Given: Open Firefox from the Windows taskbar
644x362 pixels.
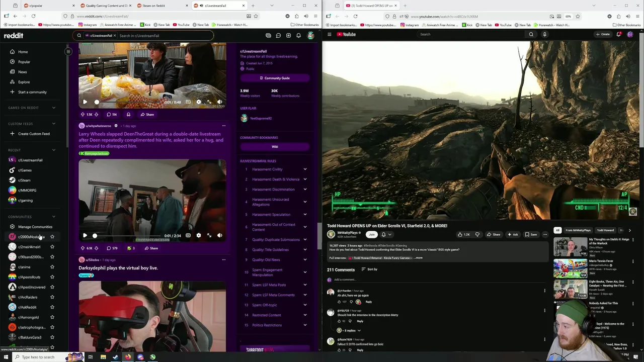Looking at the screenshot, I should pyautogui.click(x=128, y=357).
